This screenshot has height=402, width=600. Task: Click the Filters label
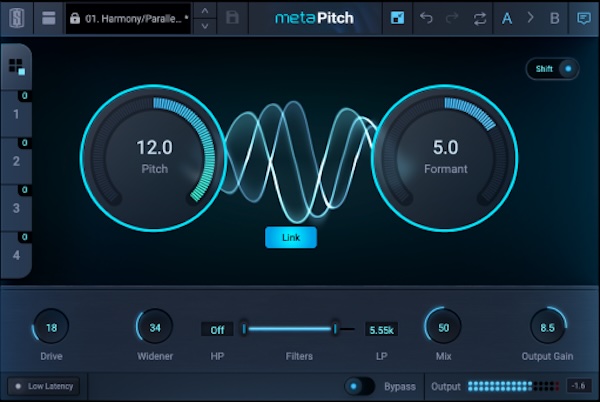[x=299, y=356]
